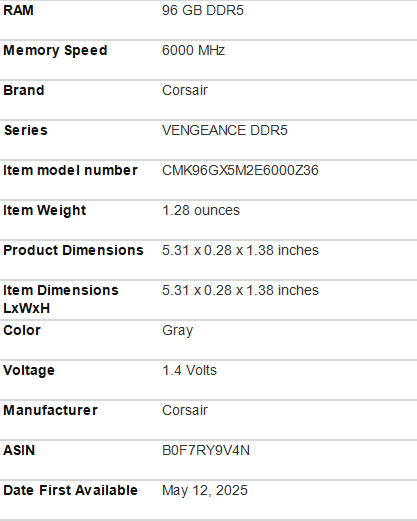
Task: Click the Corsair brand value
Action: pyautogui.click(x=185, y=90)
